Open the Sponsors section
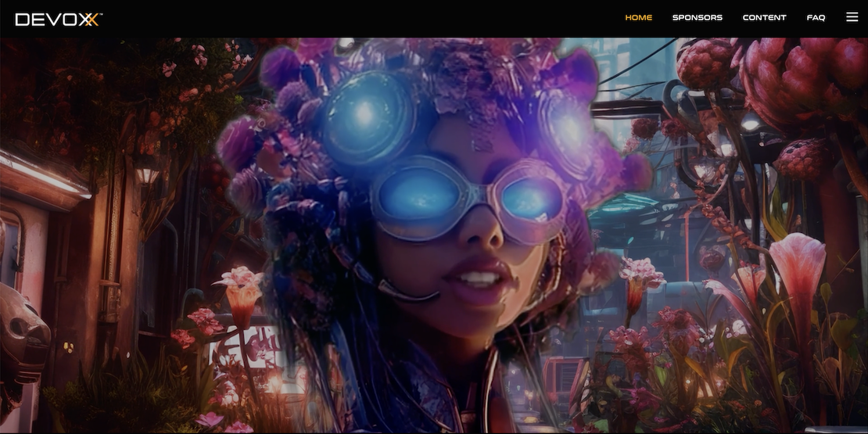 coord(697,17)
